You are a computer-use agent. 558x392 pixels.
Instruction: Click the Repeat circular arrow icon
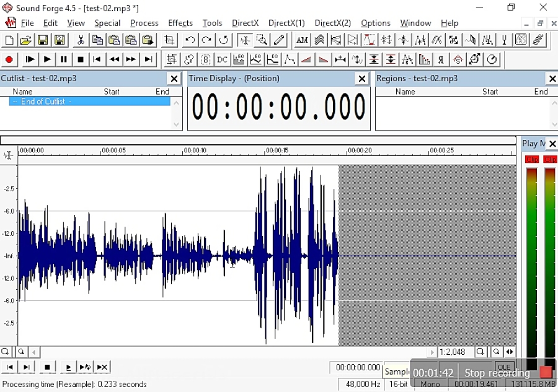pyautogui.click(x=223, y=40)
